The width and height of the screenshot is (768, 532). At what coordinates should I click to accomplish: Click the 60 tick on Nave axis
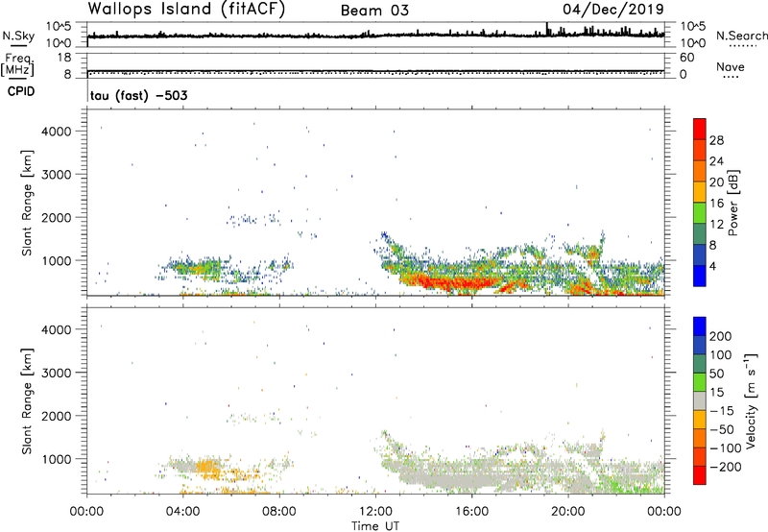[x=686, y=58]
